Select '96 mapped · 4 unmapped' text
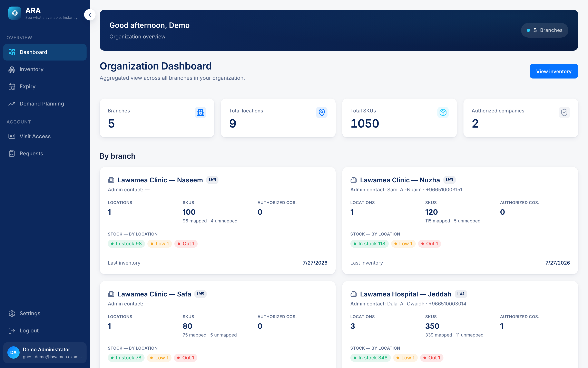The image size is (588, 368). pyautogui.click(x=210, y=221)
